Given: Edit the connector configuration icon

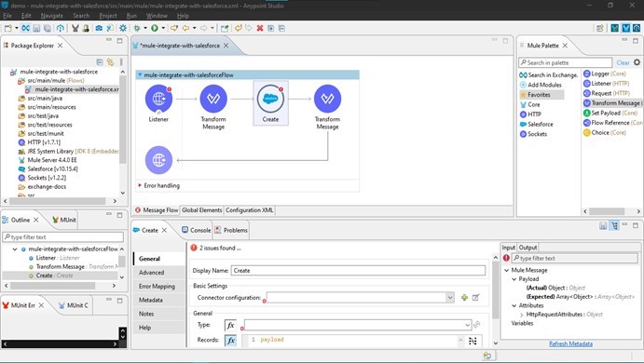Looking at the screenshot, I should click(x=475, y=297).
